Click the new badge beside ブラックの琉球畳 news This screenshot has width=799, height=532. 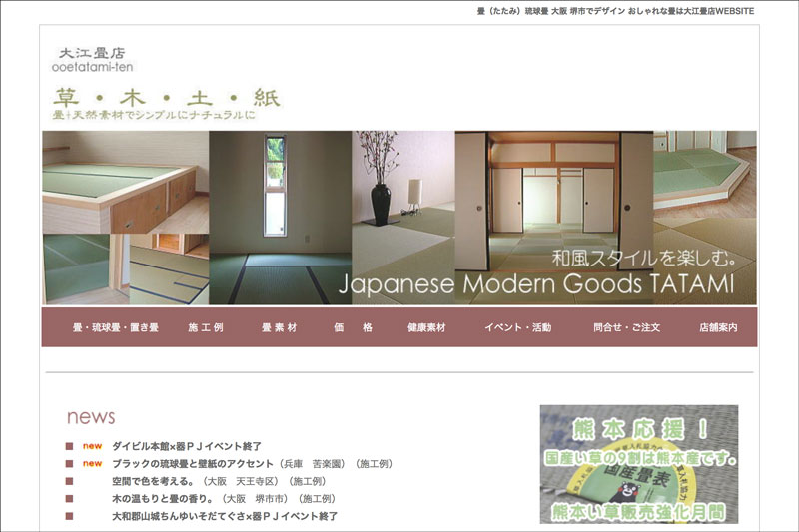click(92, 464)
